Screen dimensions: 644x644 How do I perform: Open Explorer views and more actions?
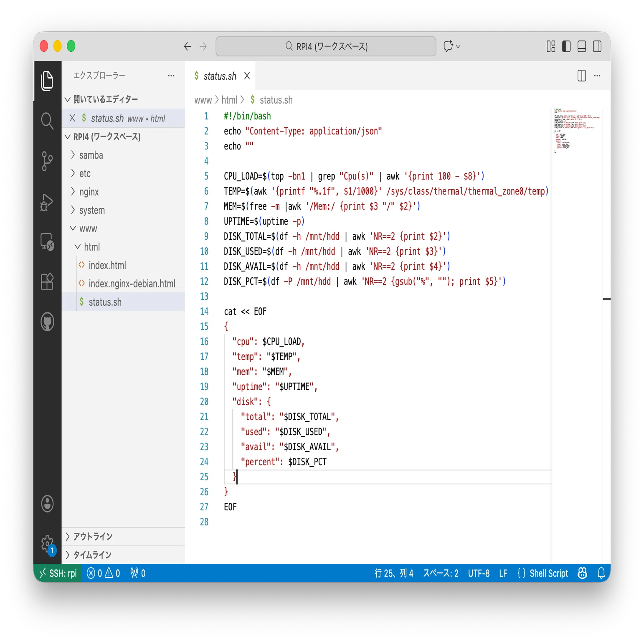coord(171,76)
